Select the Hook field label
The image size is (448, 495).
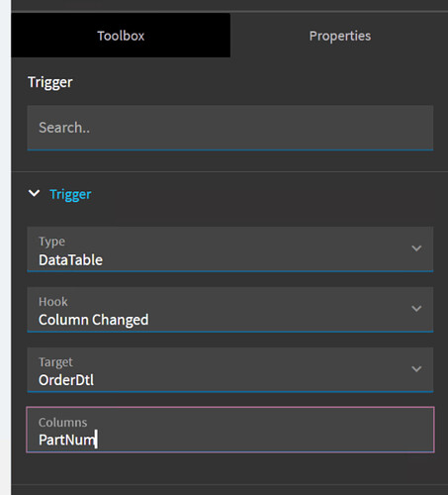click(x=52, y=302)
